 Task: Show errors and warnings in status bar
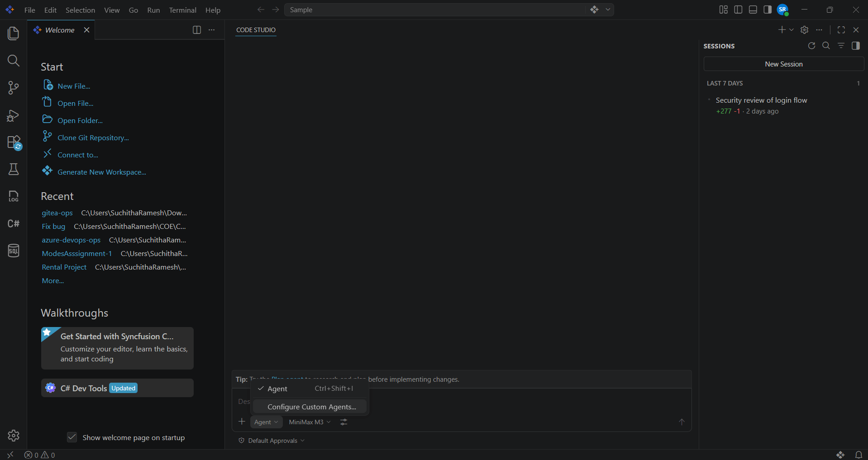click(40, 455)
